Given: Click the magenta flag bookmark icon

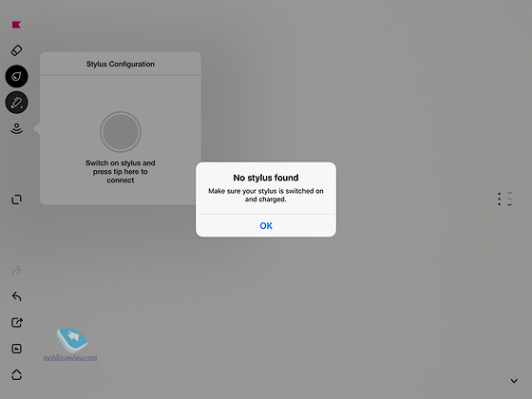Looking at the screenshot, I should click(x=16, y=25).
